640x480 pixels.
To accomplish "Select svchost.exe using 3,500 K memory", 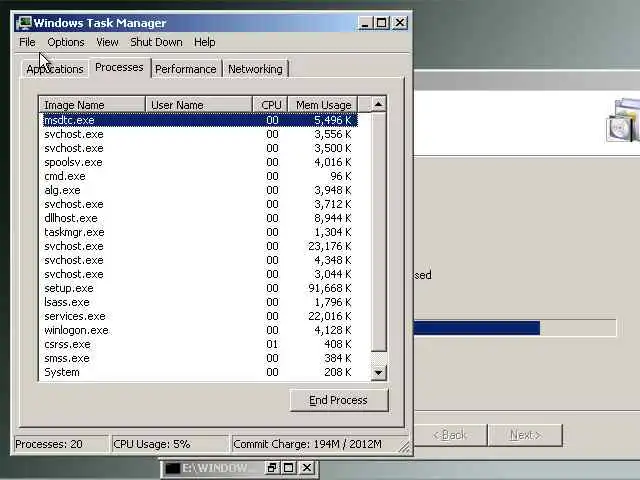I will point(200,148).
